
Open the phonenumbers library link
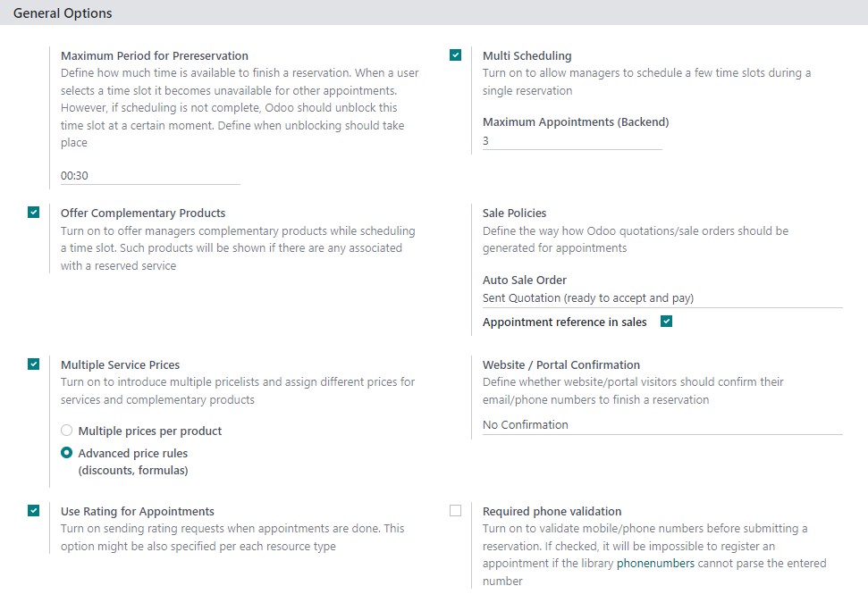(655, 564)
